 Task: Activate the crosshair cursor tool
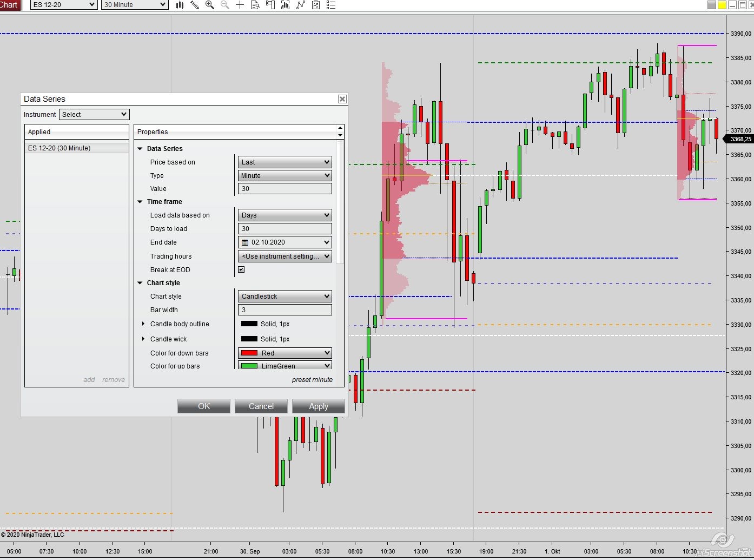[x=240, y=5]
